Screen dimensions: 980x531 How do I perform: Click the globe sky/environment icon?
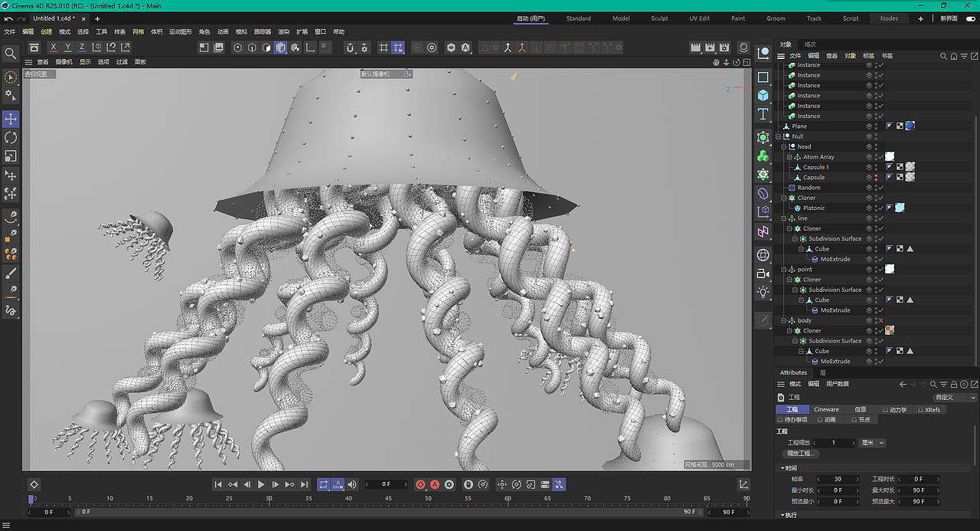(763, 255)
